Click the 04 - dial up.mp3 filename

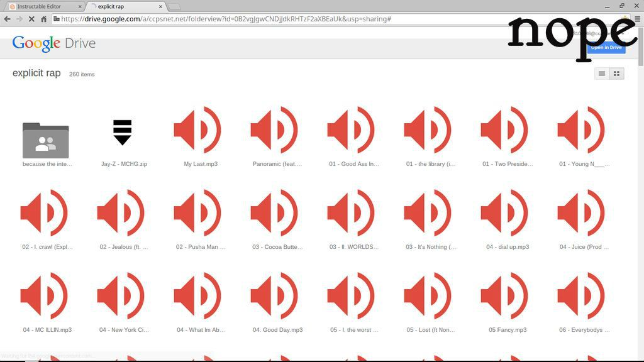coord(508,246)
